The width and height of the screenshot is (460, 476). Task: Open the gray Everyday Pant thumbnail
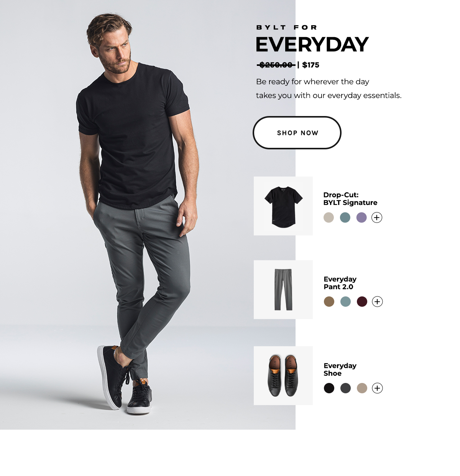(x=283, y=290)
